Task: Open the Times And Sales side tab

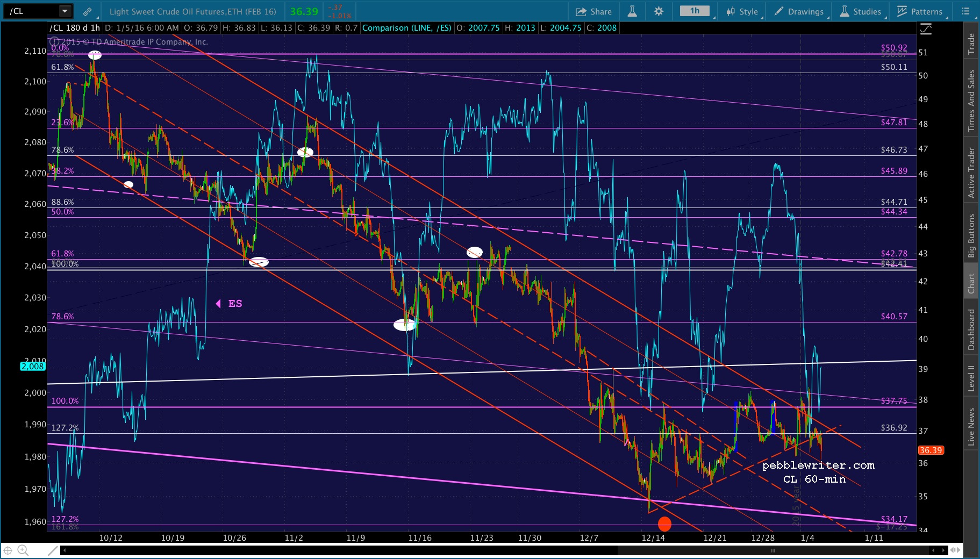Action: [971, 101]
